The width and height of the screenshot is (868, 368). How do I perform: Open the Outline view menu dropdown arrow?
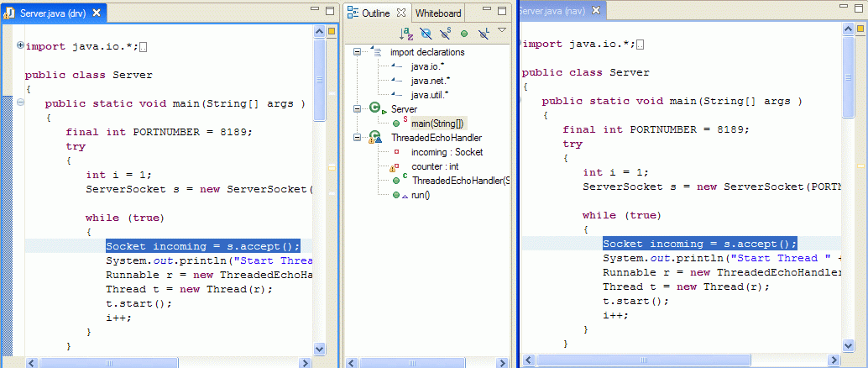pyautogui.click(x=502, y=30)
